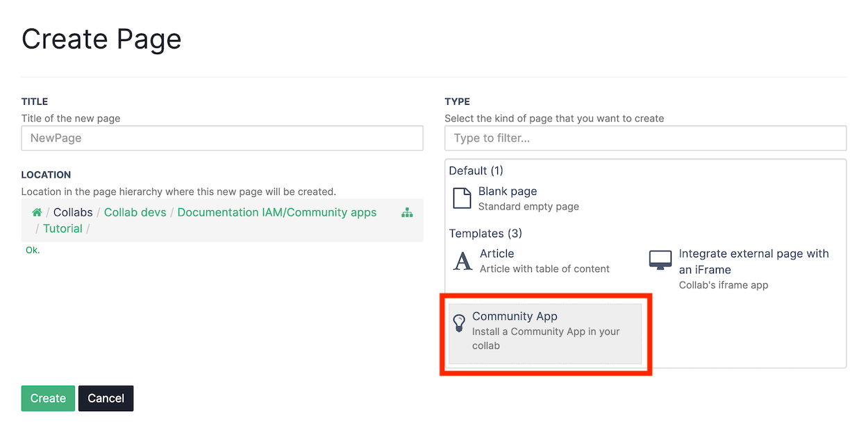Open Documentation IAM/Community apps breadcrumb link

(277, 212)
